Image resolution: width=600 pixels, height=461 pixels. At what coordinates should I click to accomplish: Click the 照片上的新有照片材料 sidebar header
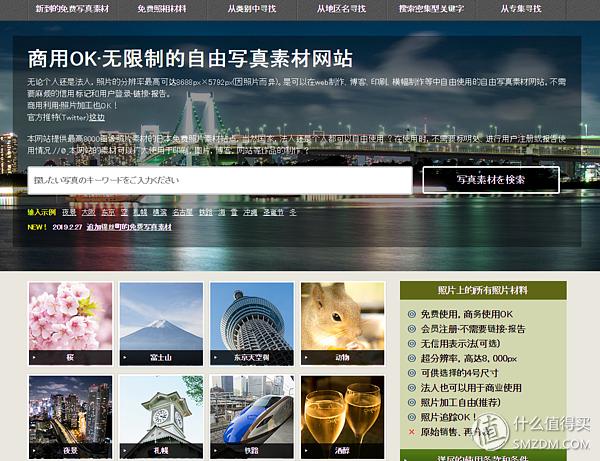[483, 290]
